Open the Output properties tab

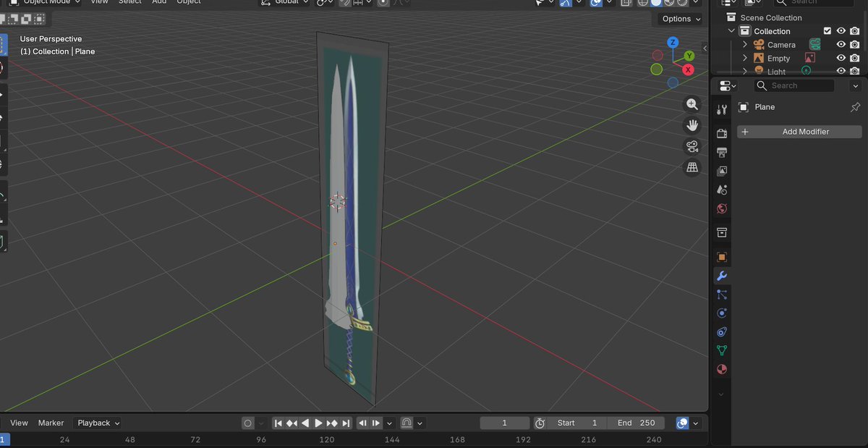pos(721,153)
